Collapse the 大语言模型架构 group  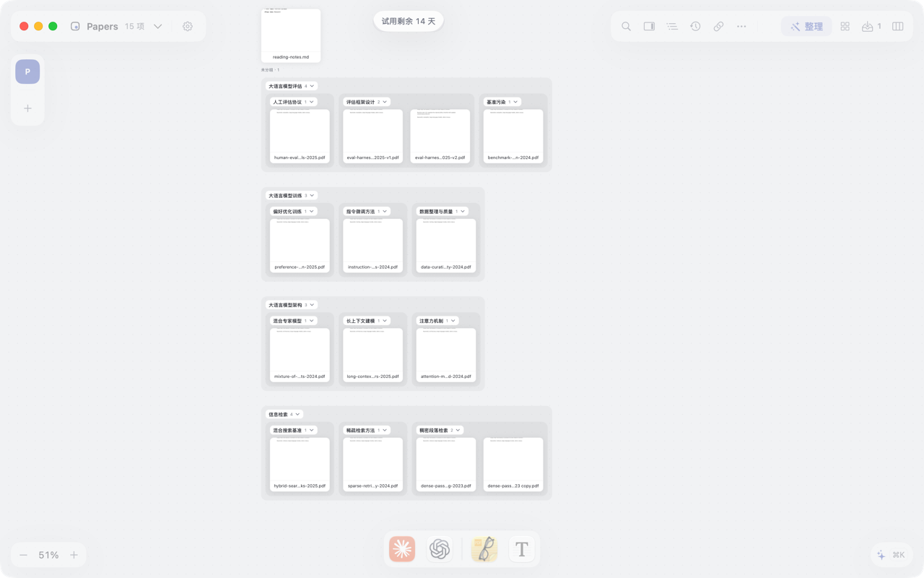(x=312, y=305)
